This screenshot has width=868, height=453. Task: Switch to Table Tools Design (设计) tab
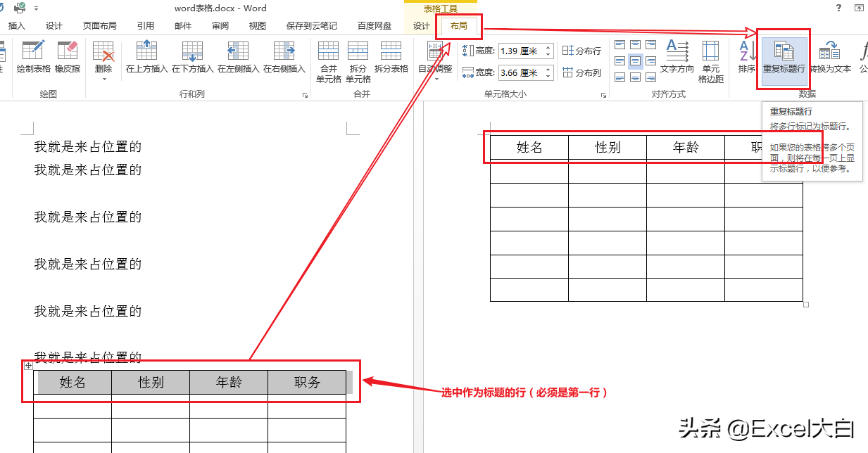point(421,26)
